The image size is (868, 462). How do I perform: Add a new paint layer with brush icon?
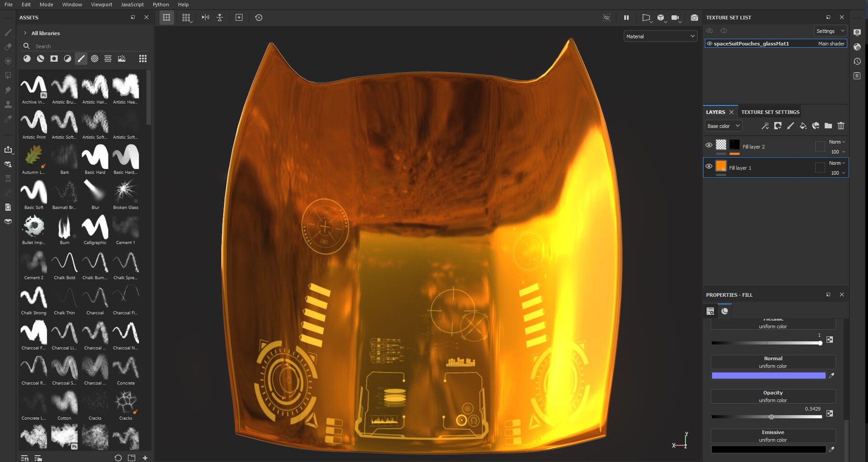790,126
